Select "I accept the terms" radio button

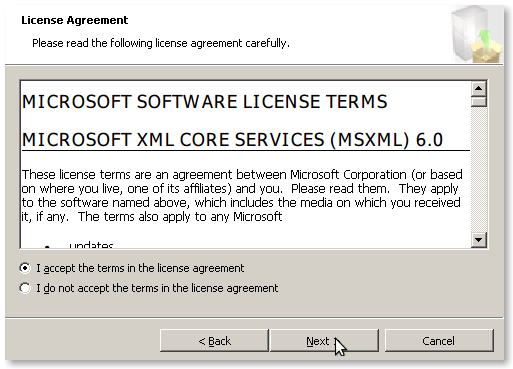click(x=25, y=268)
